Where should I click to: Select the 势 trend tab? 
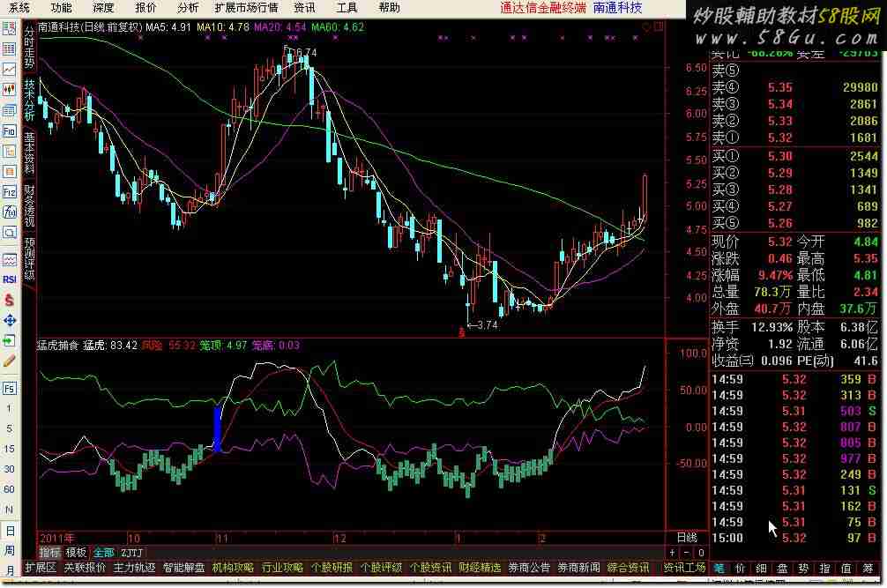pyautogui.click(x=804, y=569)
